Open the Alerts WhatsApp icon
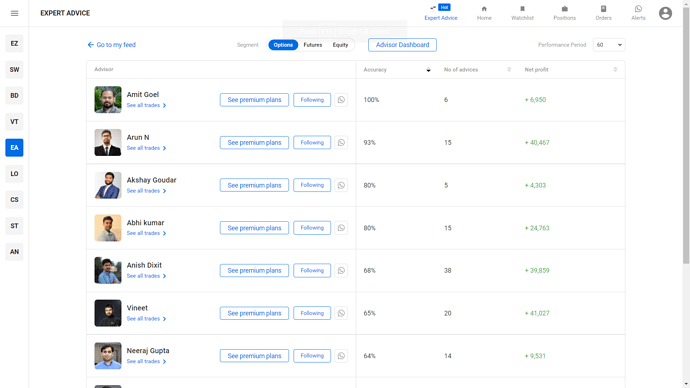This screenshot has width=690, height=388. tap(638, 9)
